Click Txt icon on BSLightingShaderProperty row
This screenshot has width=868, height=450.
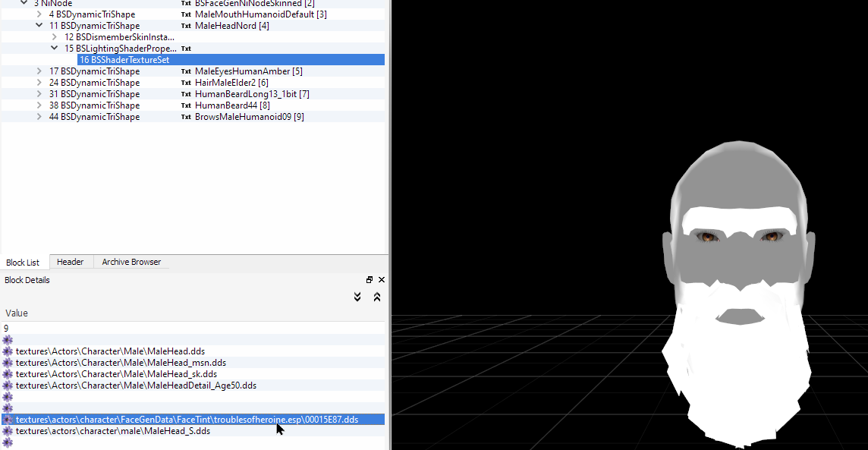pyautogui.click(x=186, y=49)
